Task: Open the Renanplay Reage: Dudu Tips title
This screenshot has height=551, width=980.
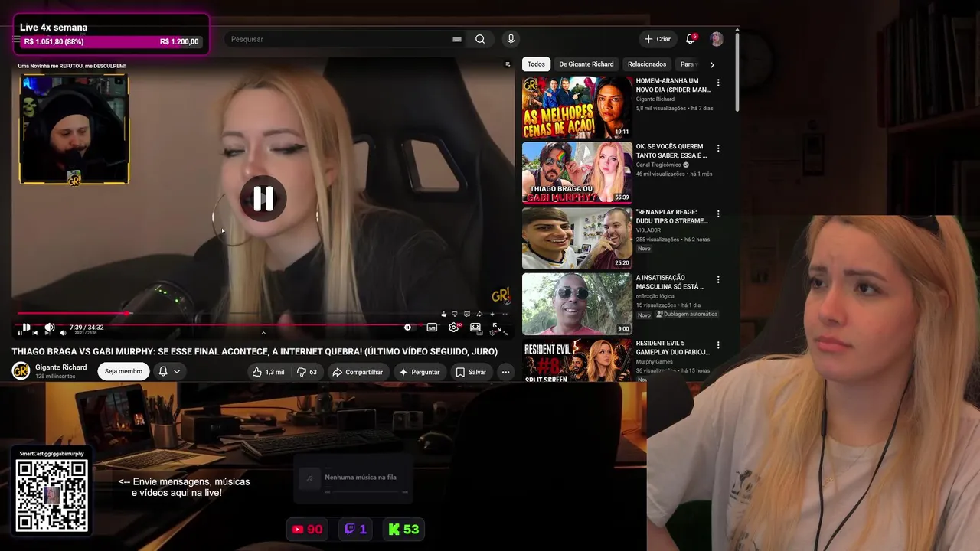Action: coord(671,217)
